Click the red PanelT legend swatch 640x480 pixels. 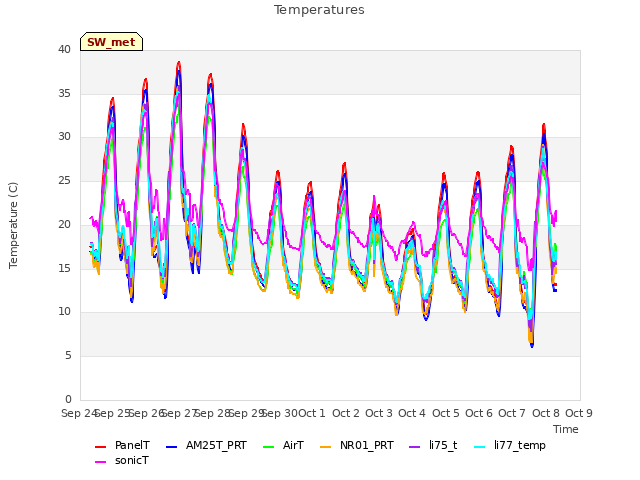pos(100,447)
